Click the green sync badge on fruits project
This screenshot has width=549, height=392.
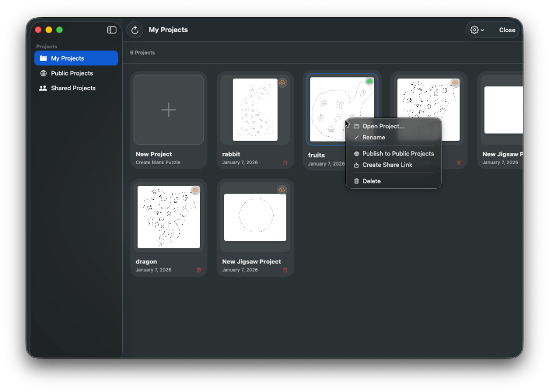(369, 80)
